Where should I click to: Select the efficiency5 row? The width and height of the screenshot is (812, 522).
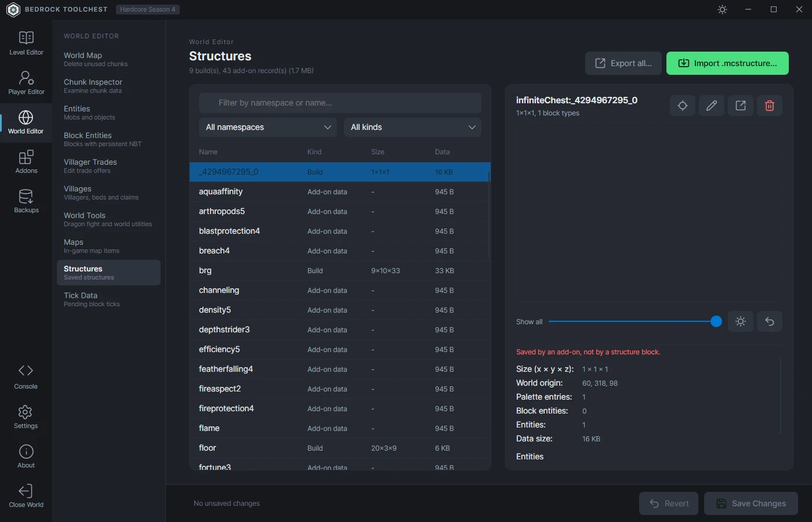point(340,349)
